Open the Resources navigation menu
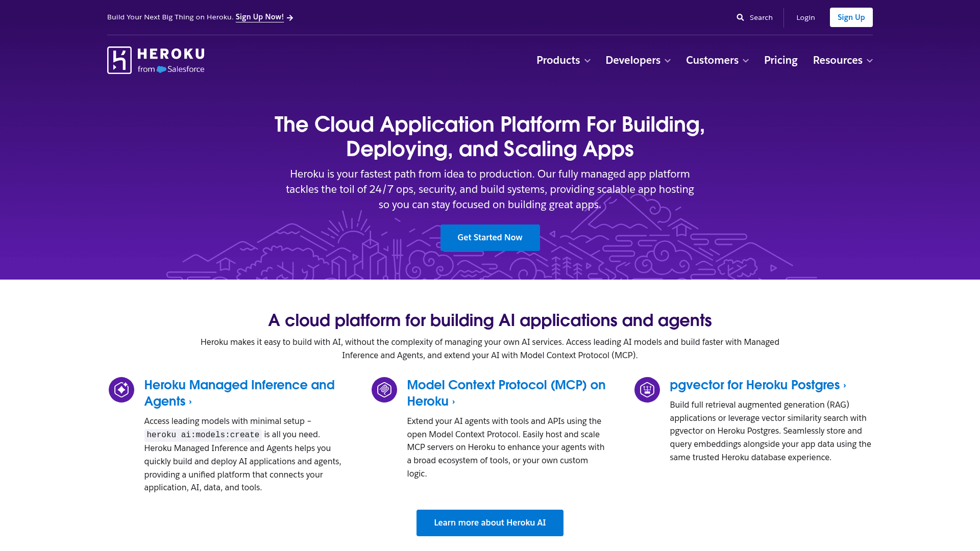980x551 pixels. click(843, 60)
